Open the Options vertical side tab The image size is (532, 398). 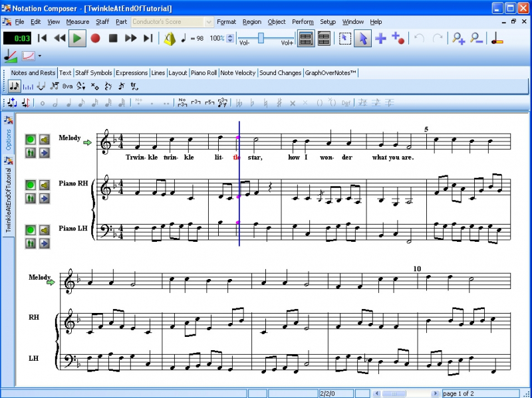[x=9, y=135]
